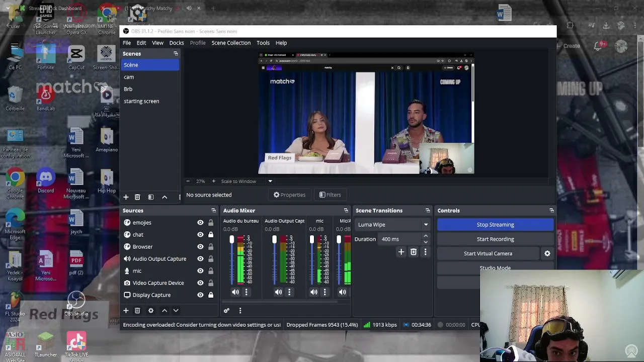Mute the mic channel in Audio Mixer

click(x=314, y=292)
